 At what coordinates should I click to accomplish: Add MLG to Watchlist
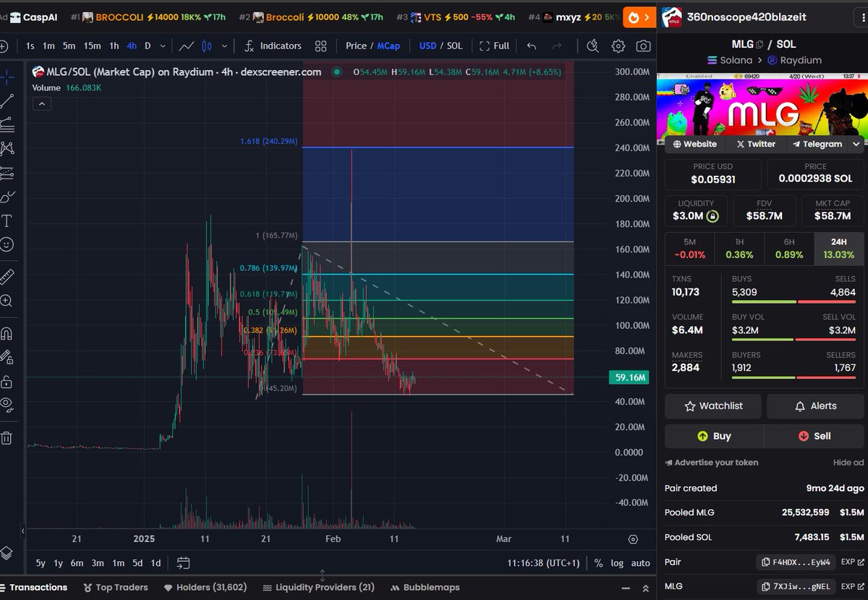(x=713, y=406)
